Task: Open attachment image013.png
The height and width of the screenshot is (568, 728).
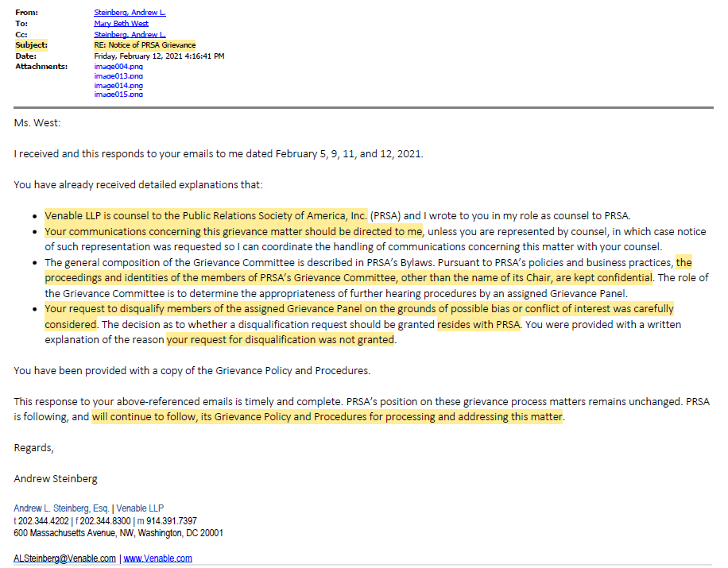Action: tap(118, 76)
